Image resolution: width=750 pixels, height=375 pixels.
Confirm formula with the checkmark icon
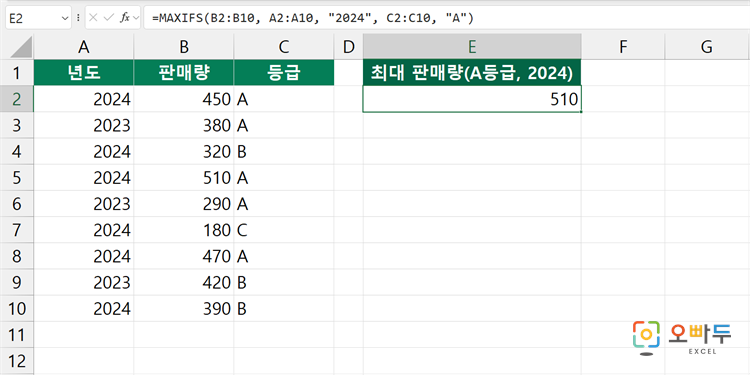(x=109, y=18)
